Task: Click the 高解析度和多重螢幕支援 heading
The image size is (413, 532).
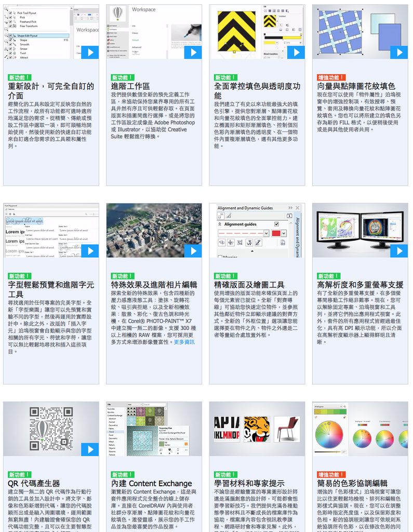Action: point(360,285)
